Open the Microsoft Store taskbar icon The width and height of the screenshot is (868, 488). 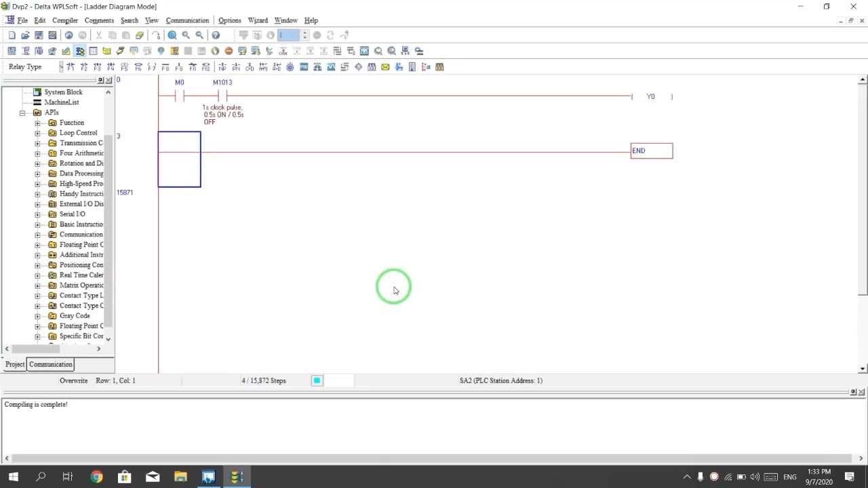click(x=124, y=476)
